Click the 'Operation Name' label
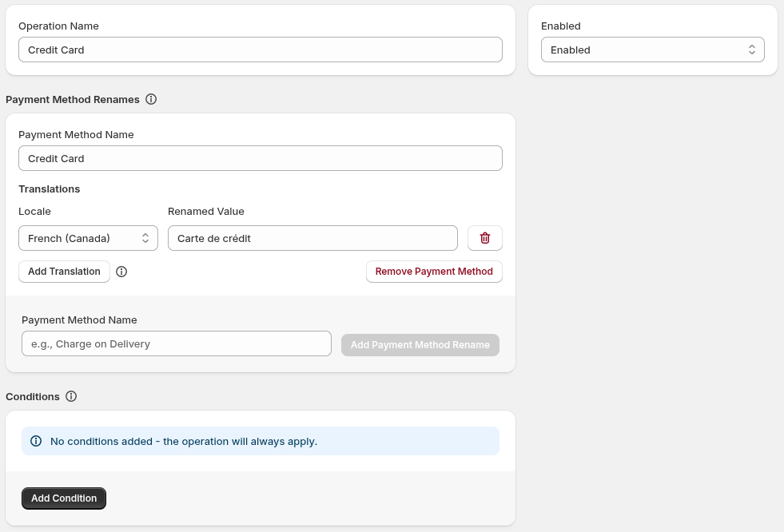The height and width of the screenshot is (532, 784). pos(58,26)
